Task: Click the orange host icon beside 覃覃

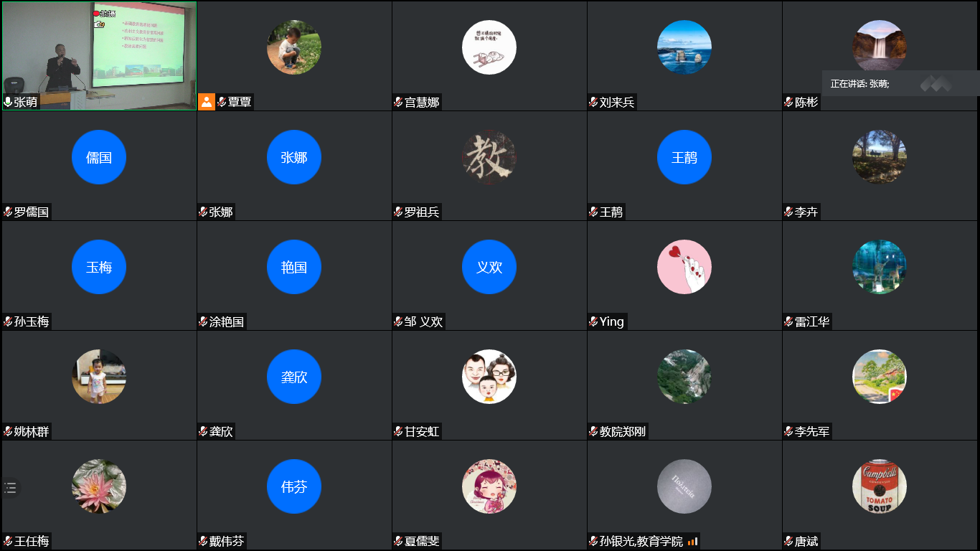Action: tap(207, 102)
